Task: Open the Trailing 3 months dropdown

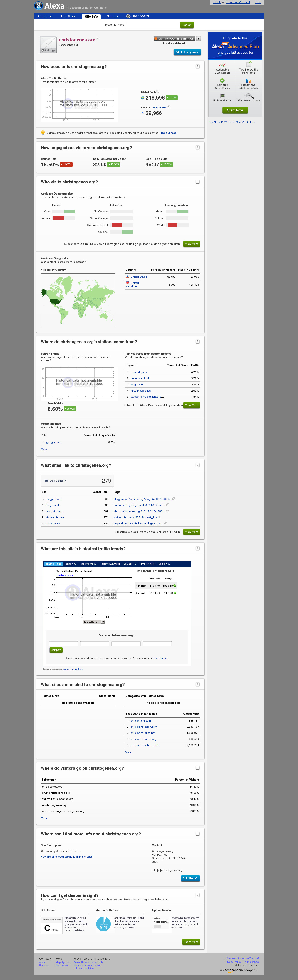Action: click(94, 622)
